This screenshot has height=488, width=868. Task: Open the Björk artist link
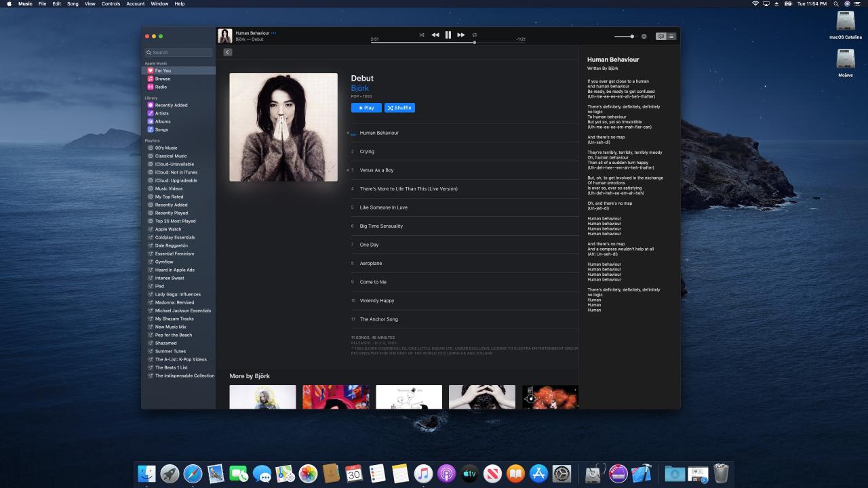coord(360,88)
